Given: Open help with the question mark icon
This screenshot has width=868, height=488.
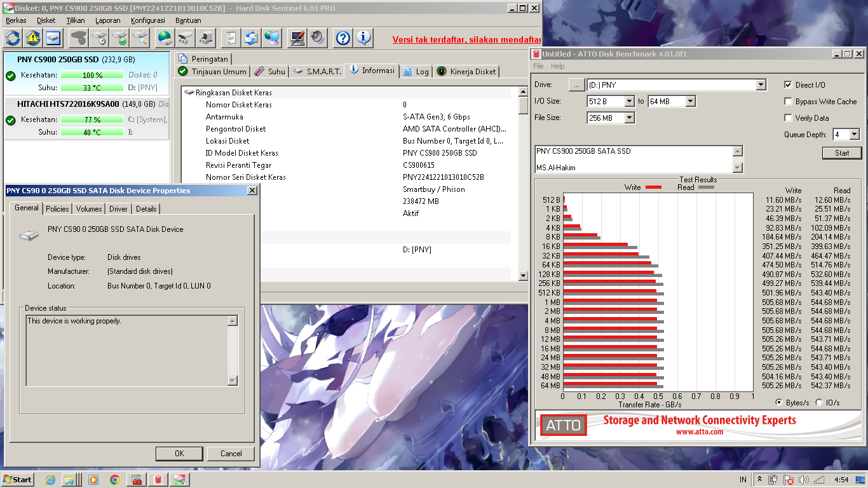Looking at the screenshot, I should tap(343, 37).
